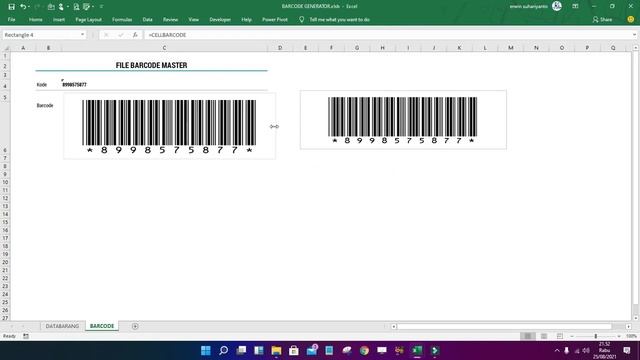Screen dimensions: 640x360
Task: Open File Explorer from the taskbar
Action: [276, 350]
